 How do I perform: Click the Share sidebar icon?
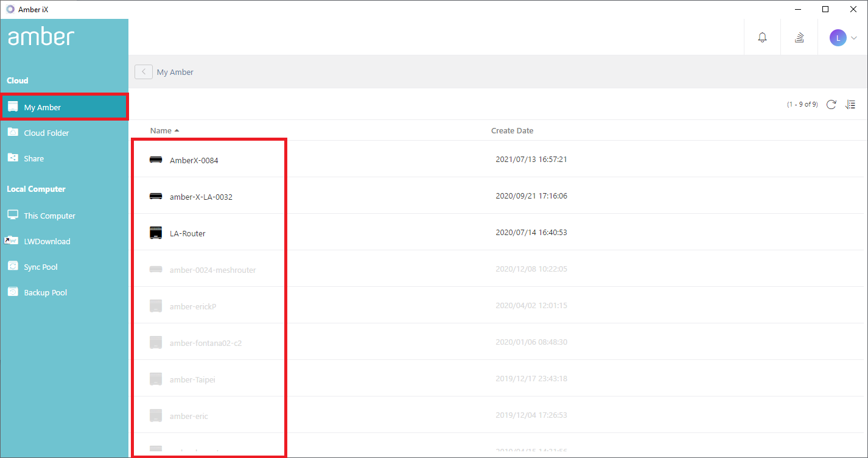coord(13,158)
